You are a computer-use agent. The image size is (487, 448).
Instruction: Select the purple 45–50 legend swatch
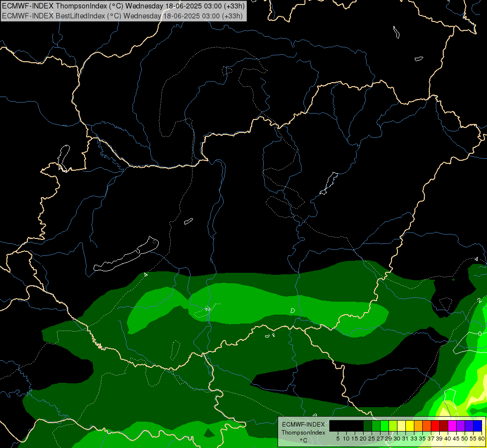coord(461,426)
